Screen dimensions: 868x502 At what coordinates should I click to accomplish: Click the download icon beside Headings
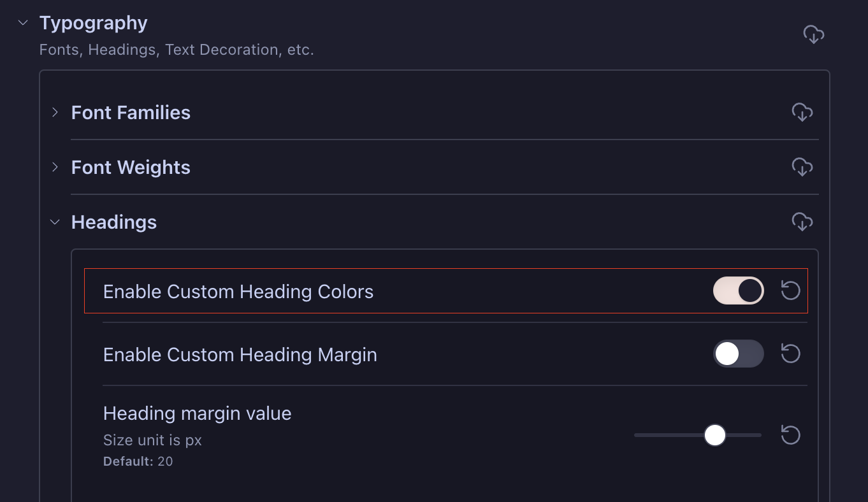tap(802, 222)
